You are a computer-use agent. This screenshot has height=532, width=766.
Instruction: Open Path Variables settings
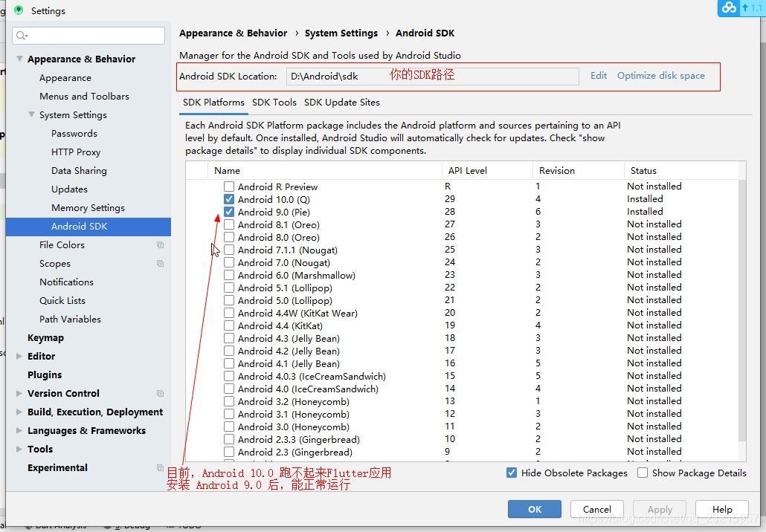[71, 319]
